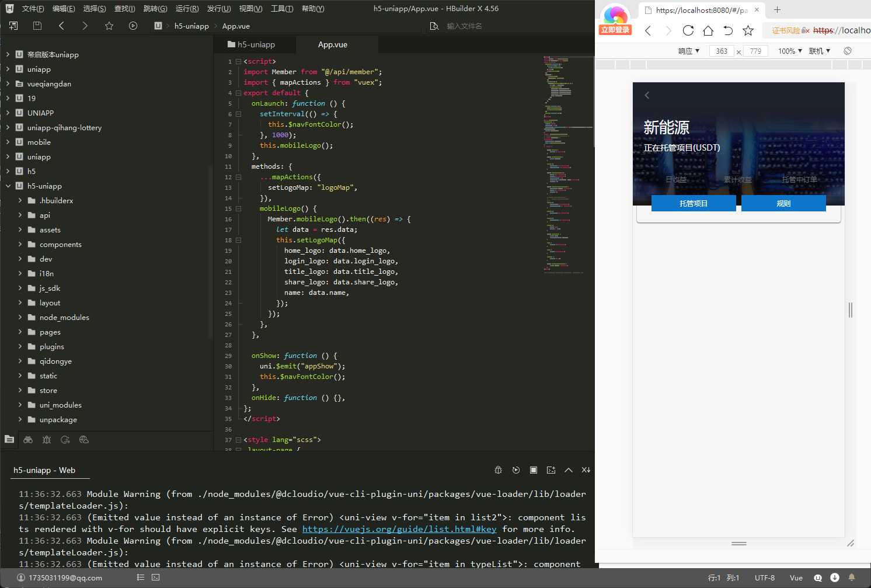The image size is (871, 588).
Task: Collapse the console panel with the up chevron
Action: click(x=569, y=470)
